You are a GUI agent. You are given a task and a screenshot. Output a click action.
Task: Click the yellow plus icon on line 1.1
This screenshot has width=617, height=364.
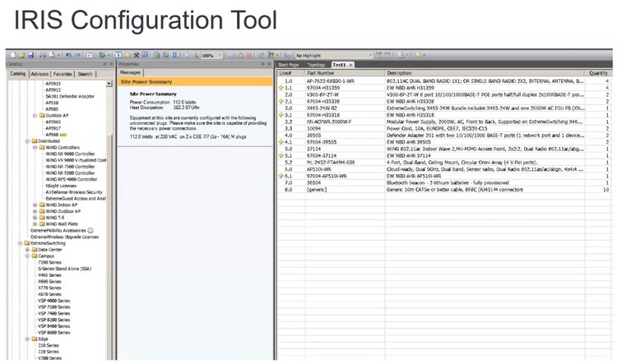click(281, 88)
